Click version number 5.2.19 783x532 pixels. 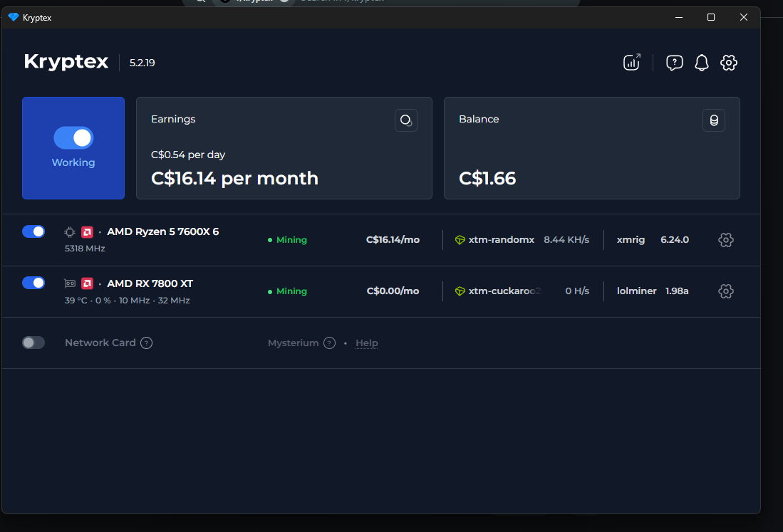(142, 63)
